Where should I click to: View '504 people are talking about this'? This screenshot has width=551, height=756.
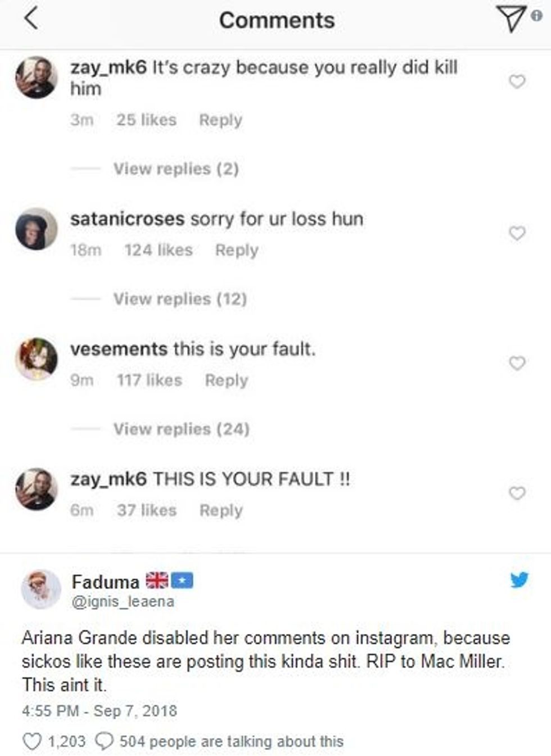[231, 741]
